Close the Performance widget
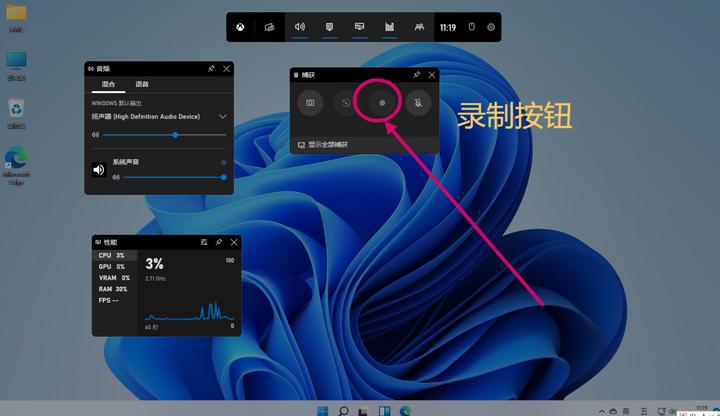The height and width of the screenshot is (416, 720). (x=234, y=242)
